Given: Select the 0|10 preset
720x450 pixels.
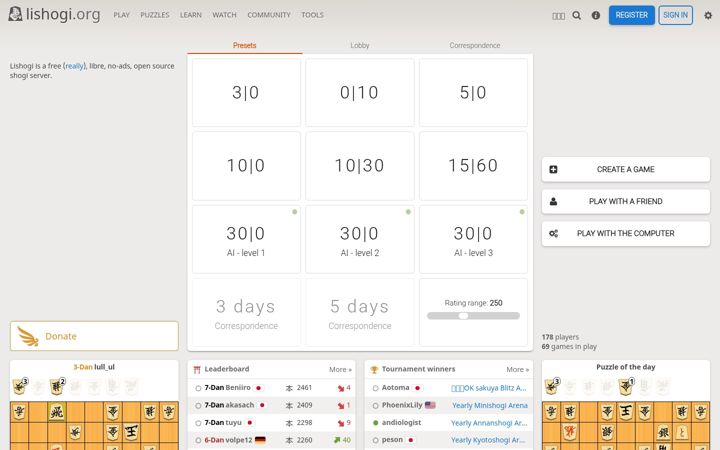Looking at the screenshot, I should (360, 92).
